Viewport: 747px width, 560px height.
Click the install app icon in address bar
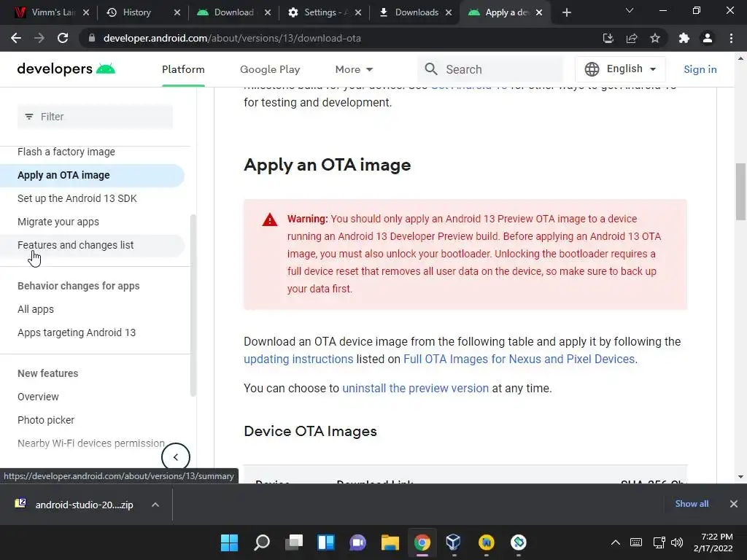pos(608,38)
